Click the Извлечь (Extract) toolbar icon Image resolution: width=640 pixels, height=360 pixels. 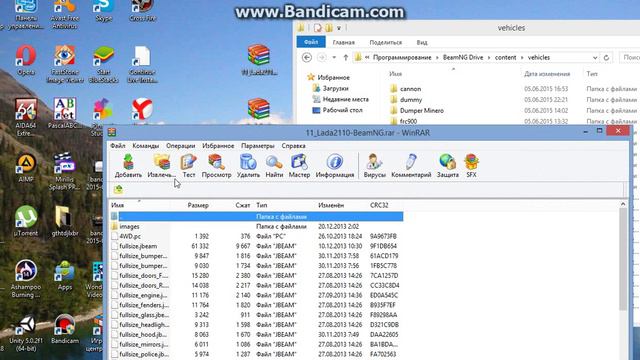(x=161, y=166)
